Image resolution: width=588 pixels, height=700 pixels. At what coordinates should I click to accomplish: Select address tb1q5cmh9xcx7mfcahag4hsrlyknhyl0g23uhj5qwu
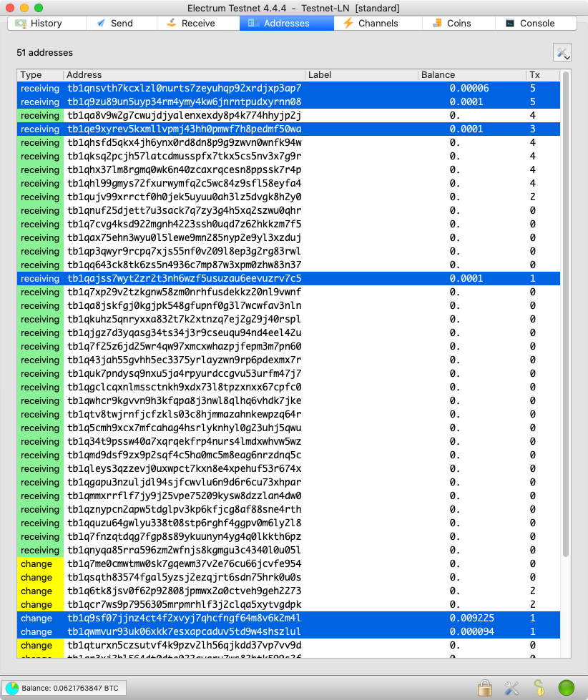pyautogui.click(x=288, y=428)
